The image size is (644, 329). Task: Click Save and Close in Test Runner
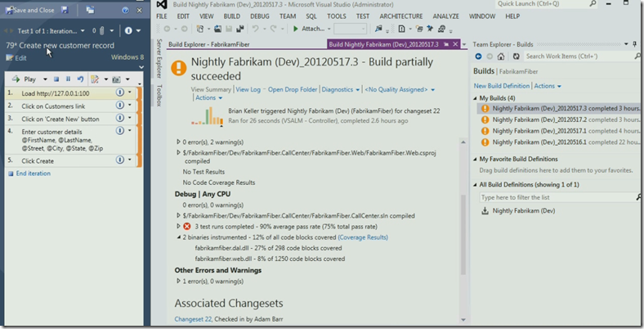point(30,11)
